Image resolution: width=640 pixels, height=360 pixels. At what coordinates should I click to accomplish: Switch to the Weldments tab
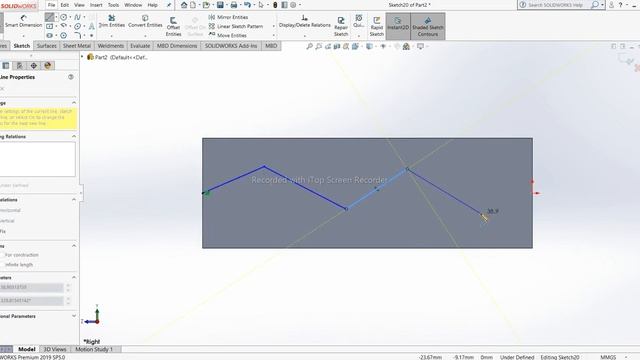coord(111,46)
